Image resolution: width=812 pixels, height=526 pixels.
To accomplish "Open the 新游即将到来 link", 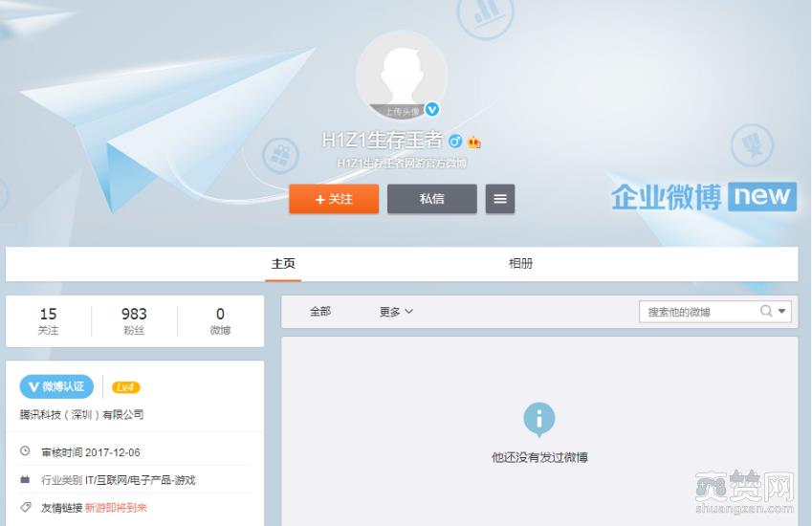I will coord(116,508).
